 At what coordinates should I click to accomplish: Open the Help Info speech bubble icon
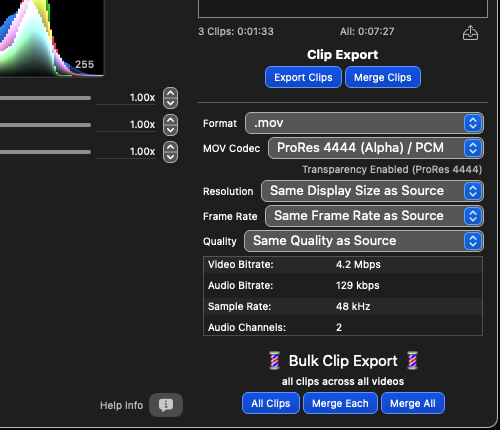[x=166, y=405]
